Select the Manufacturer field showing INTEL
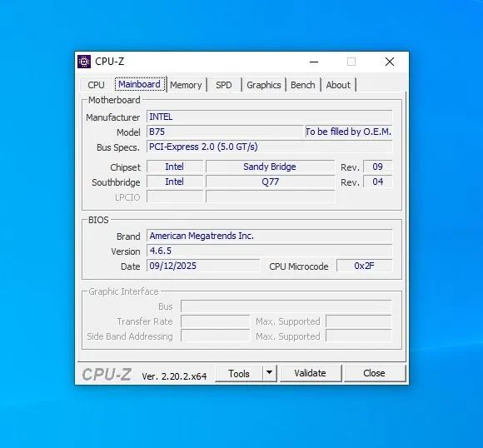Image resolution: width=483 pixels, height=448 pixels. click(x=269, y=117)
